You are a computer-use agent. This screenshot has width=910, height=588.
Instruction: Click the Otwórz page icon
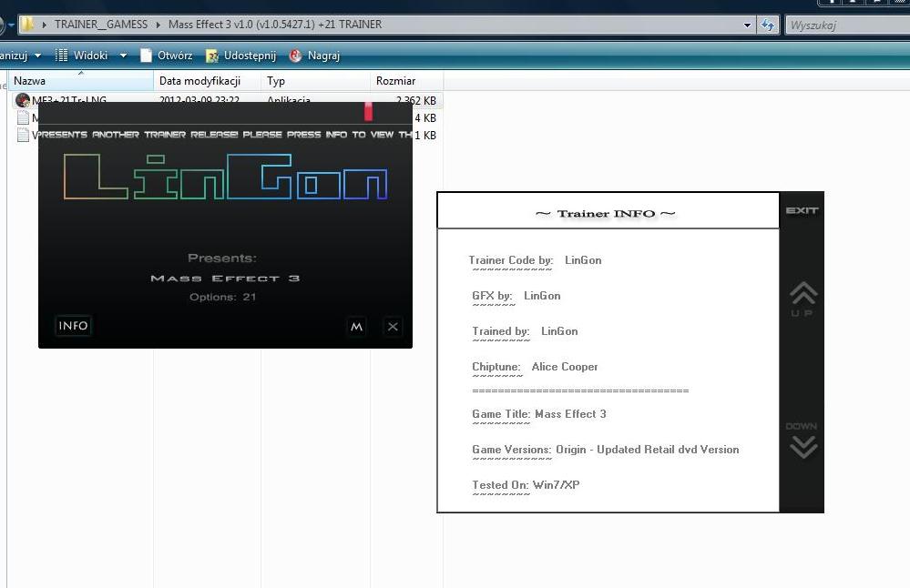point(146,56)
